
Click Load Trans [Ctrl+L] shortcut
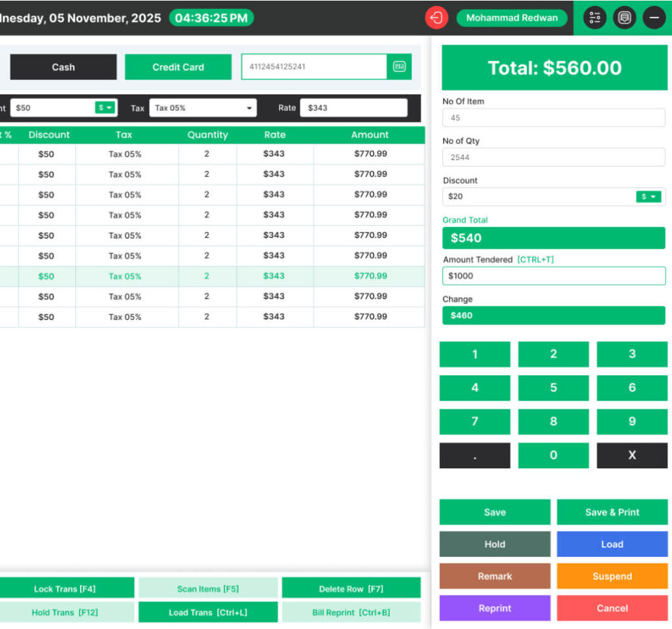pos(208,613)
